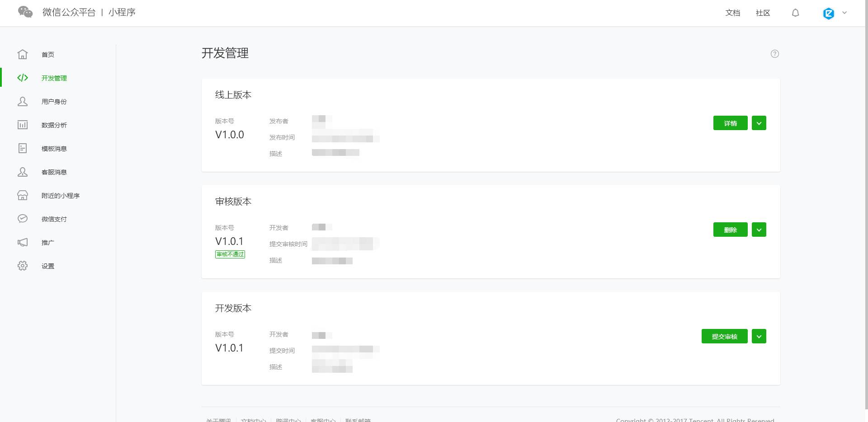Click the 提交审核 submit review button
This screenshot has width=868, height=422.
pyautogui.click(x=725, y=336)
